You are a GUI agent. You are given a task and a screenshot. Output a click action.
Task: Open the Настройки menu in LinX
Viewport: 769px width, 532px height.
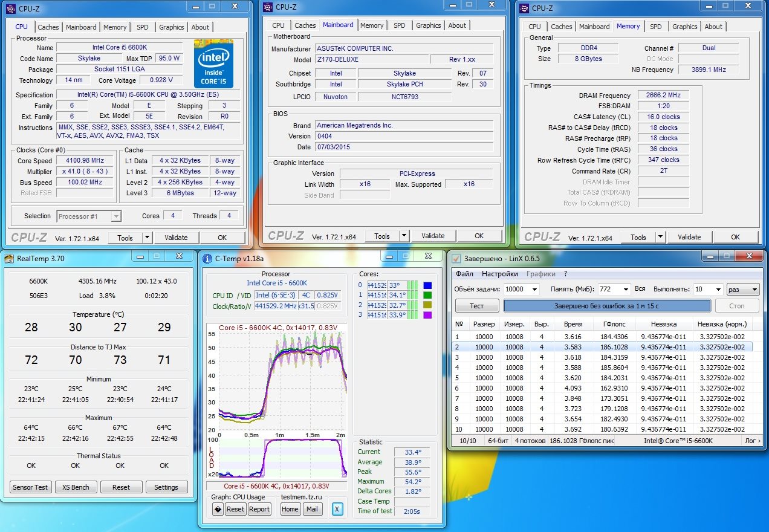(499, 274)
